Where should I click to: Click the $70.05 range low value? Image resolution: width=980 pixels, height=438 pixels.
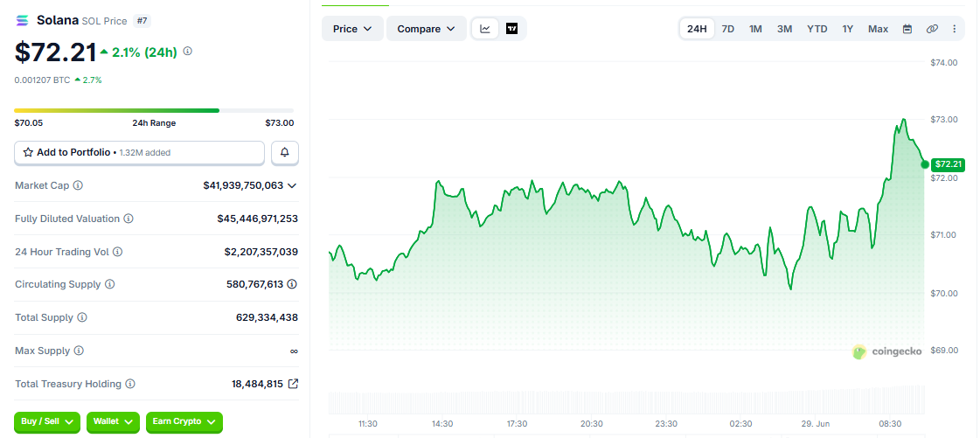[29, 123]
